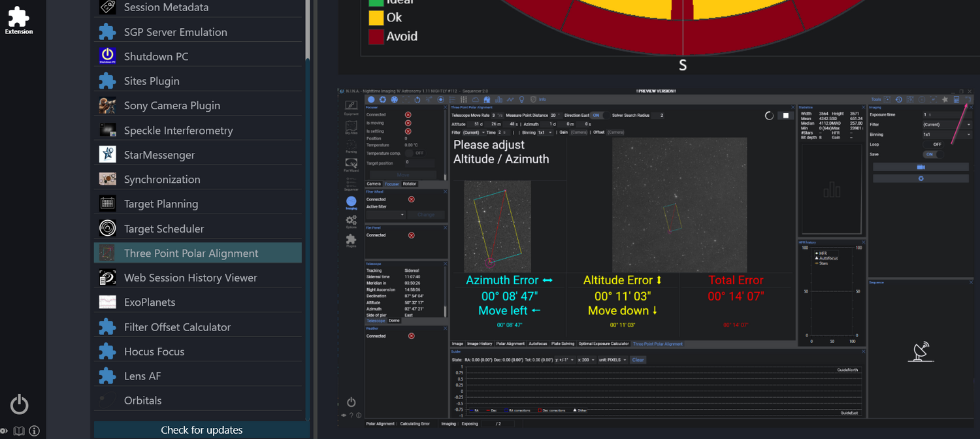This screenshot has width=980, height=439.
Task: Select the Target Planning plugin
Action: coord(198,204)
